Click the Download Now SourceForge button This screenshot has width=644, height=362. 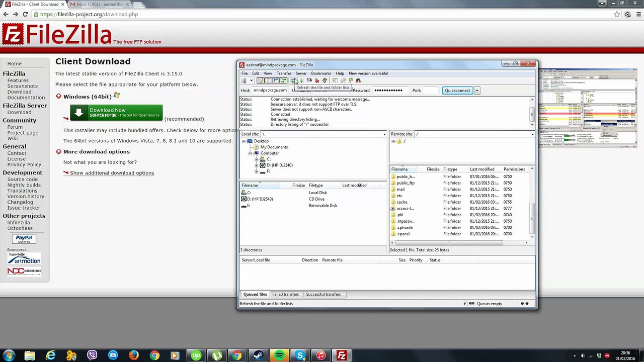tap(116, 113)
